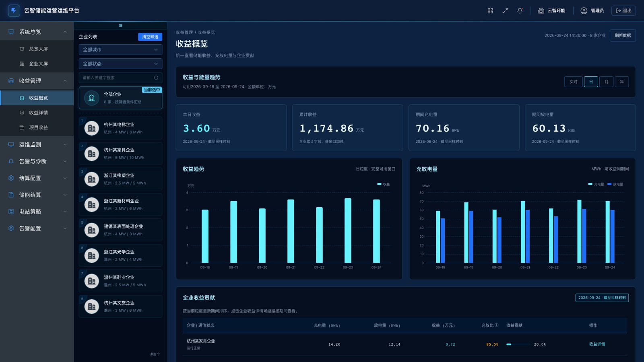Click the 退出 logout button
Image resolution: width=644 pixels, height=362 pixels.
coord(623,11)
